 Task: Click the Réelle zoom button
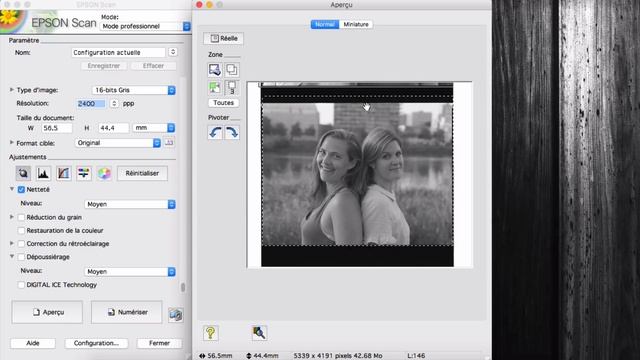pos(224,38)
